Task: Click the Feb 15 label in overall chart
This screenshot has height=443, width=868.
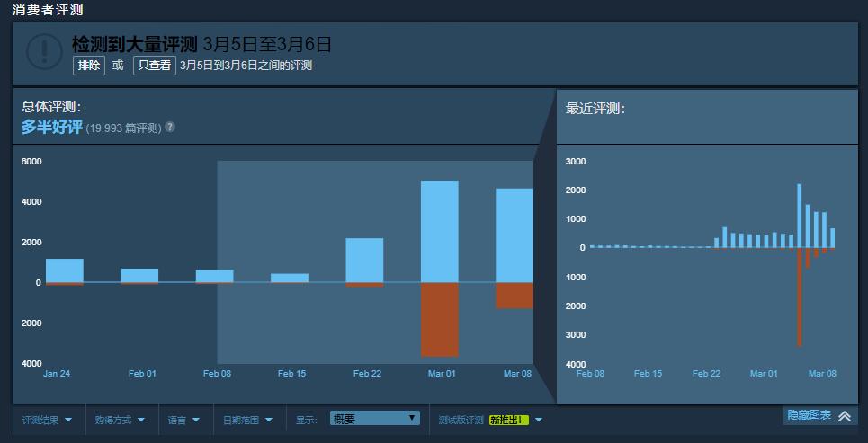Action: 291,374
